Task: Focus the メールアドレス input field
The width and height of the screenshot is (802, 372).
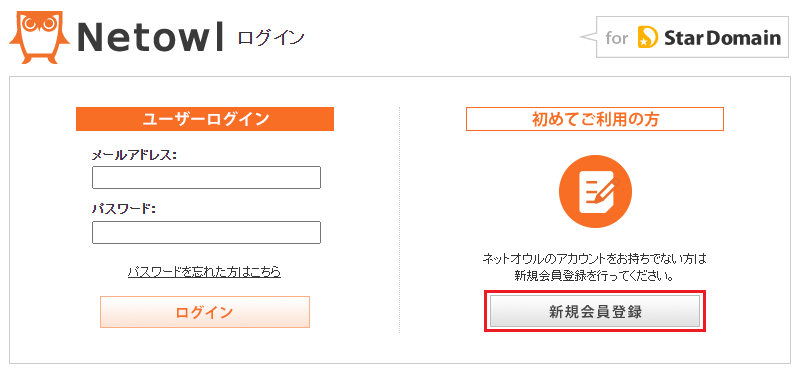Action: [x=206, y=178]
